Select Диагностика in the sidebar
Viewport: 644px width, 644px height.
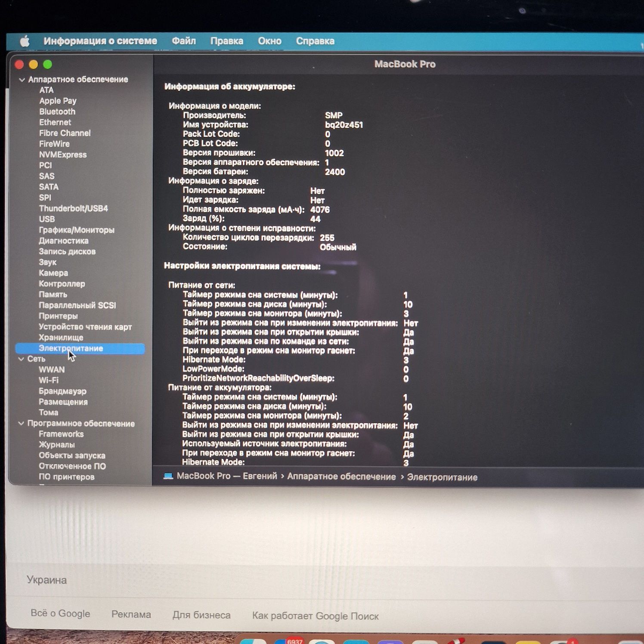click(x=64, y=241)
